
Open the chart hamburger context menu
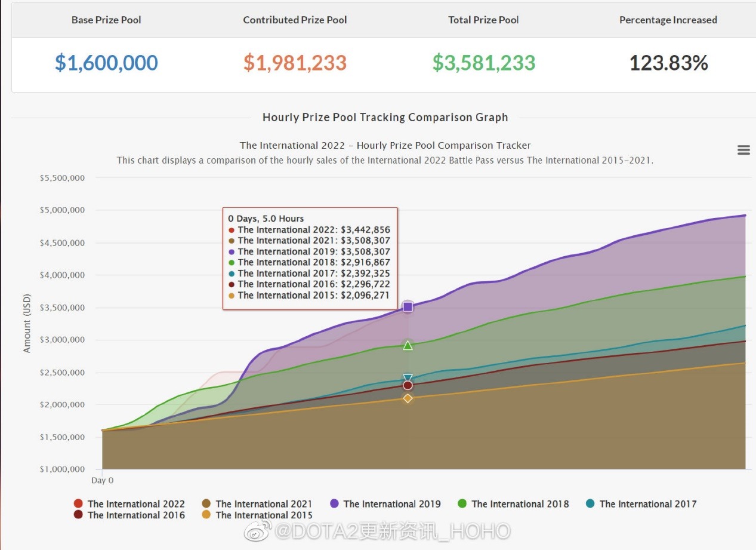pyautogui.click(x=743, y=150)
